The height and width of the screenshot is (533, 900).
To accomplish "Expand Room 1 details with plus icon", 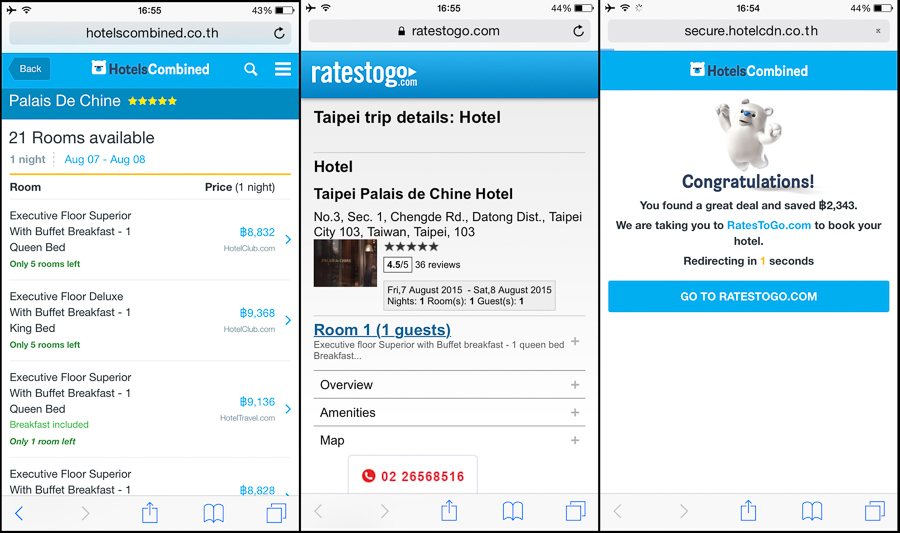I will pos(575,341).
